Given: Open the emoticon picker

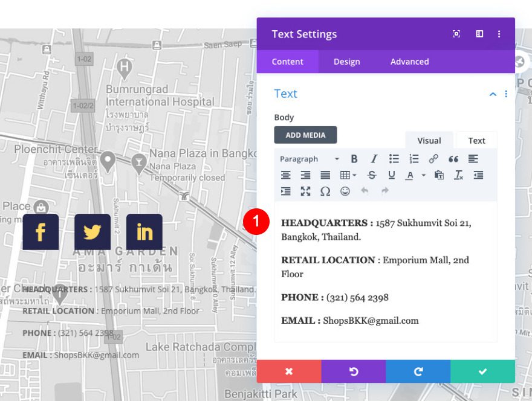Looking at the screenshot, I should 345,191.
